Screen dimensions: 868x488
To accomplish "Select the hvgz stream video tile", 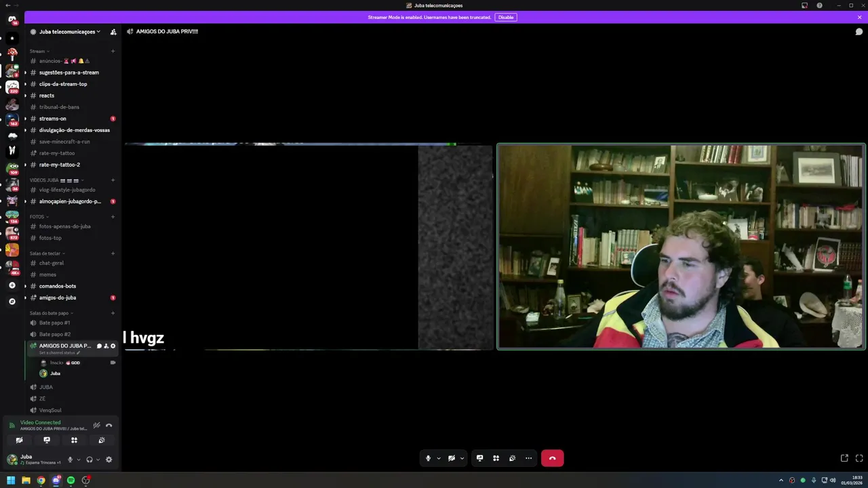I will coord(309,247).
